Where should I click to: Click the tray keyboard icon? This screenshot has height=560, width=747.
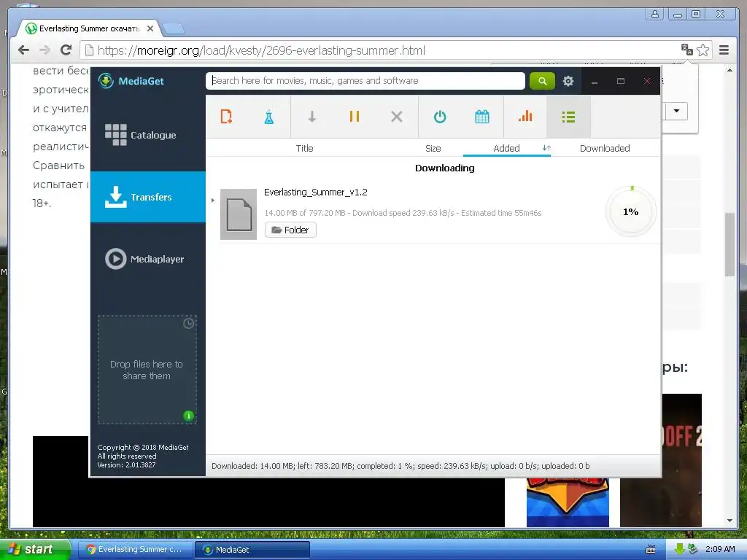[x=650, y=550]
